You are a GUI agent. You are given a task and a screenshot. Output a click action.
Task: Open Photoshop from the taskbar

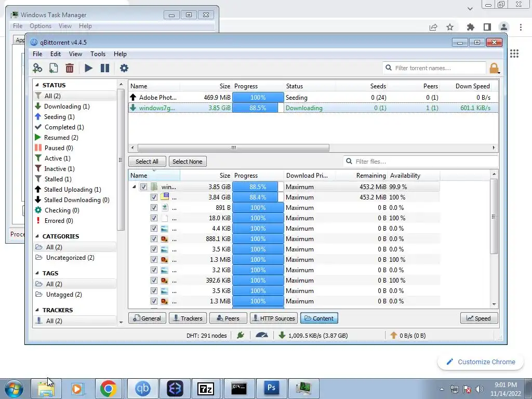tap(271, 389)
